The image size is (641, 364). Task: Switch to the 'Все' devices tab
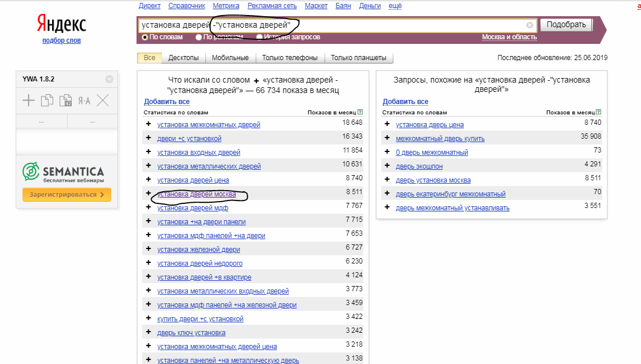150,58
